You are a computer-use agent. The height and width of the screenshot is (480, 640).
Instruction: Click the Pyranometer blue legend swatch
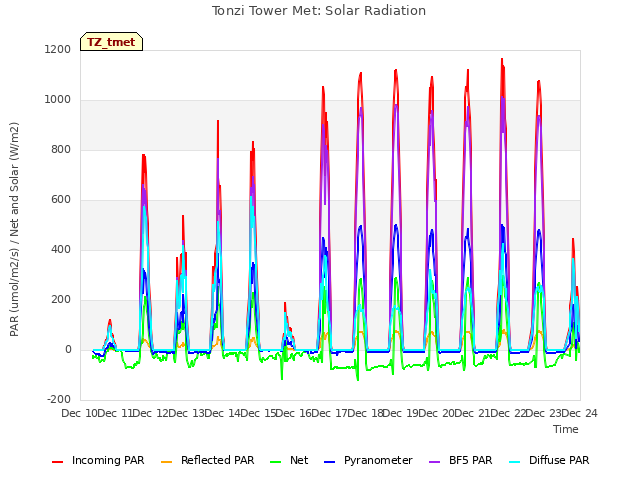[329, 462]
